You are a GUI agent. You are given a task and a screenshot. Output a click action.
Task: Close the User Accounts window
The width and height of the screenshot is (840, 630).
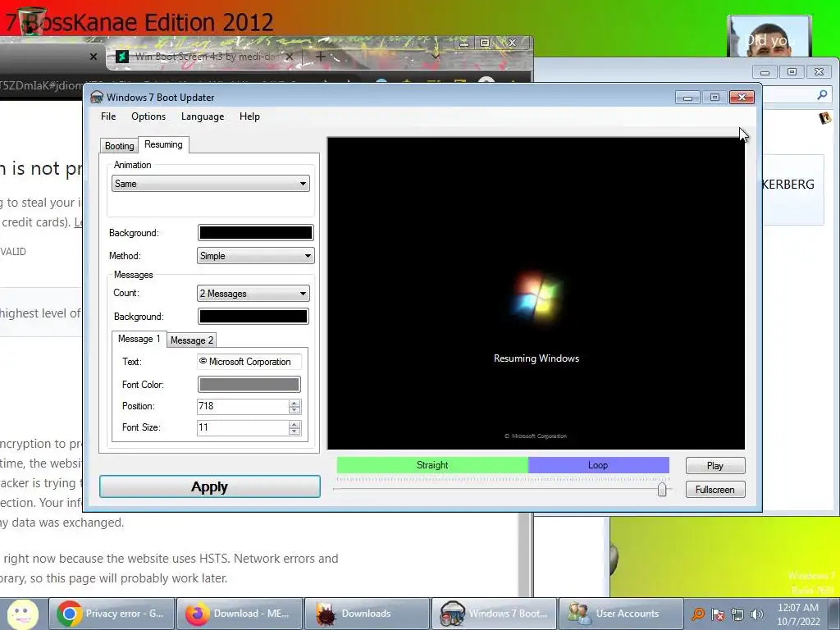tap(819, 71)
